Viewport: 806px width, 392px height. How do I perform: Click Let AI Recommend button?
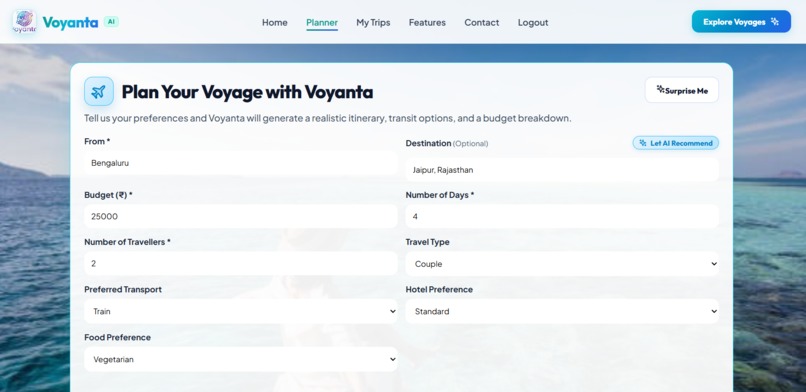pyautogui.click(x=675, y=143)
